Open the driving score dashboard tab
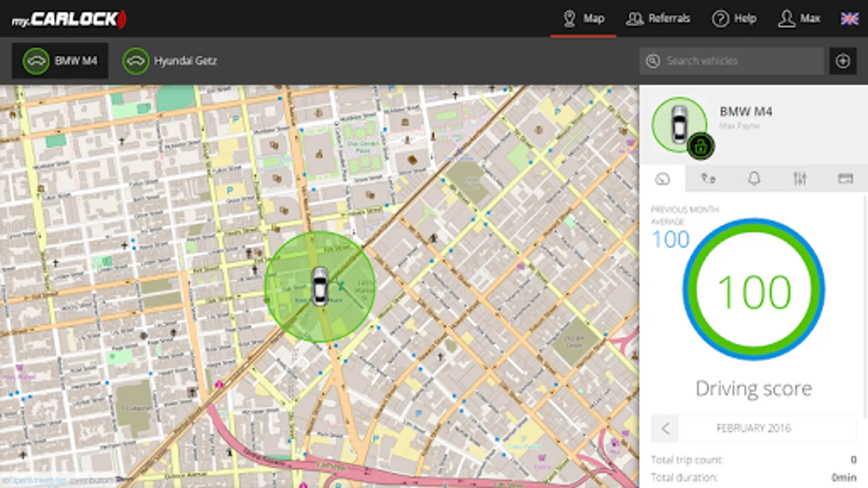 pos(662,178)
